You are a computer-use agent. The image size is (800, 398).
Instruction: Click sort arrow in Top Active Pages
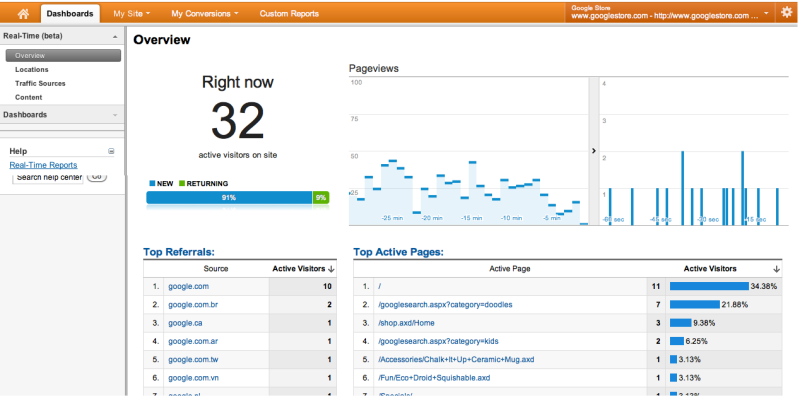point(777,268)
